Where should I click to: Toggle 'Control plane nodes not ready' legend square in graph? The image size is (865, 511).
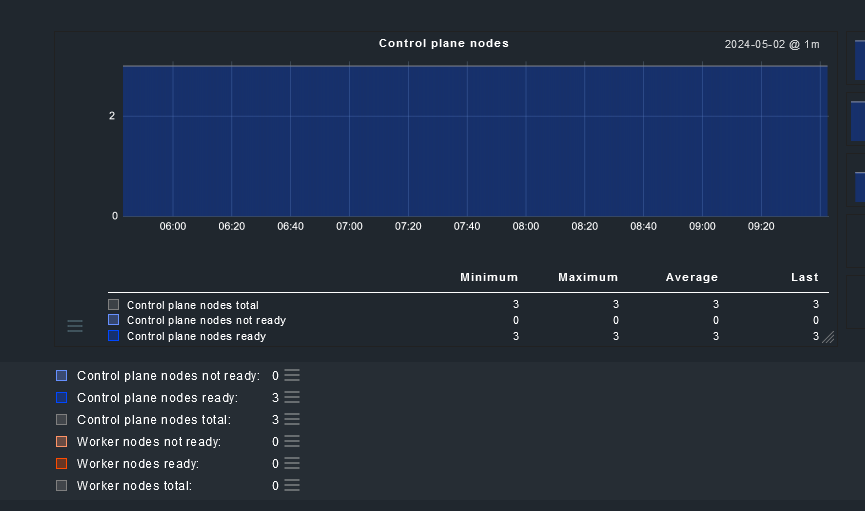(113, 320)
